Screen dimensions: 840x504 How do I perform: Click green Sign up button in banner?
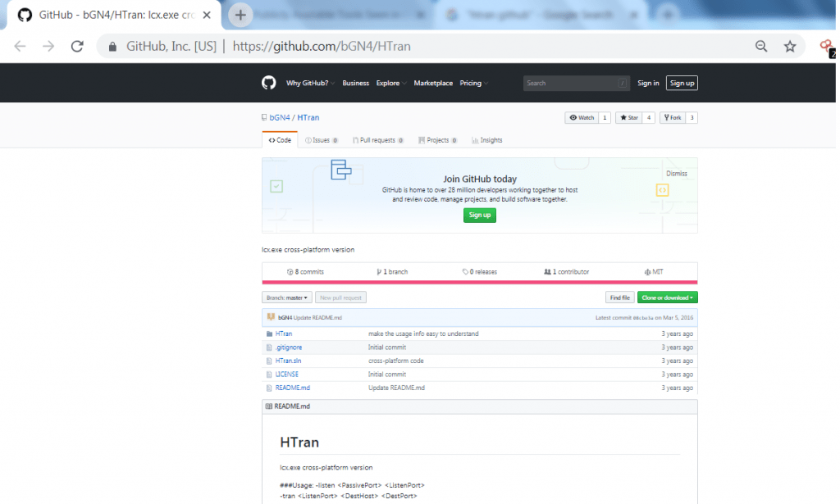point(479,215)
